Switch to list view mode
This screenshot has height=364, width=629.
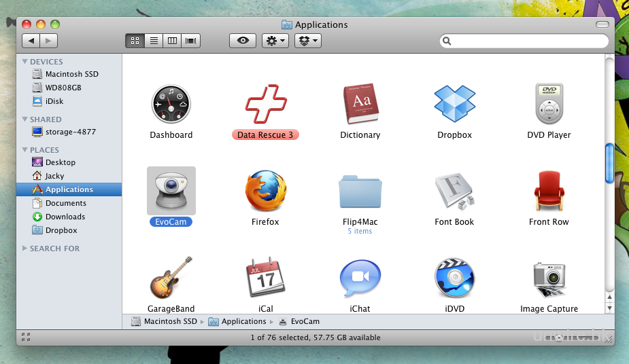(x=154, y=41)
